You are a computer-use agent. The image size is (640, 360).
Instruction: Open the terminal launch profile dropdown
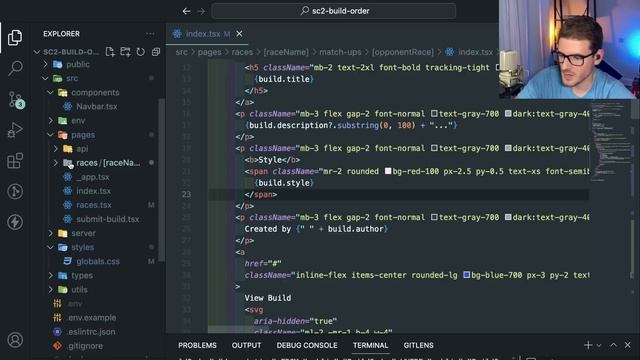tap(599, 345)
